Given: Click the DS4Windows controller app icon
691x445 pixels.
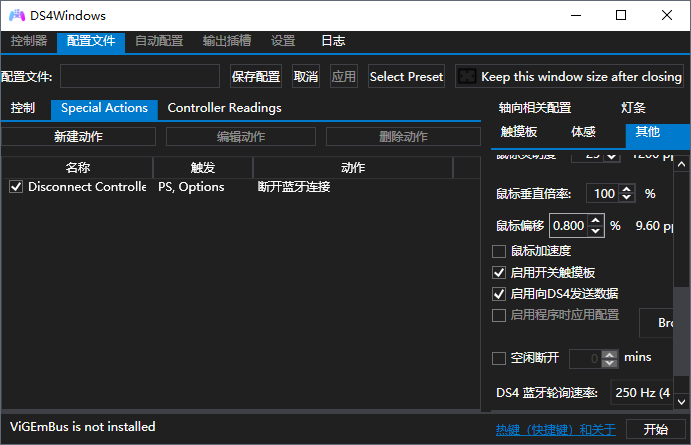Looking at the screenshot, I should tap(17, 15).
